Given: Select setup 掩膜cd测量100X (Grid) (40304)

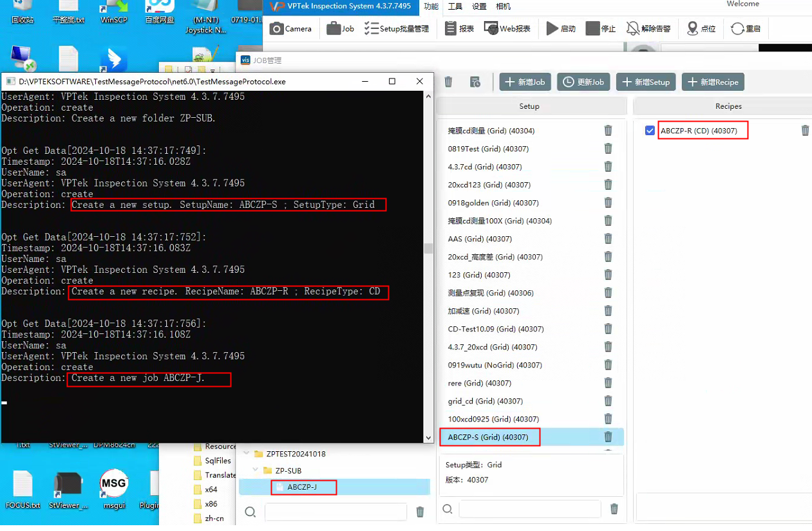Looking at the screenshot, I should click(500, 221).
